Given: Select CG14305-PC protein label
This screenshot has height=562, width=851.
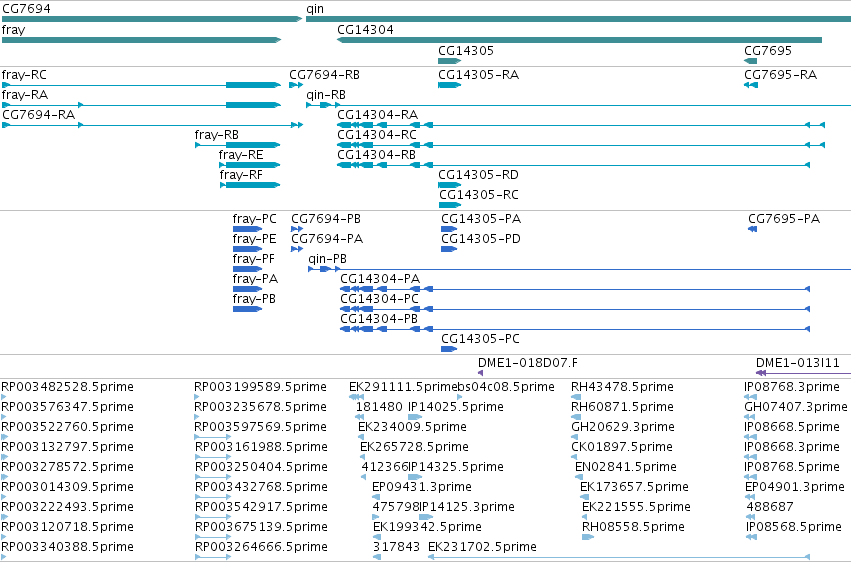Looking at the screenshot, I should [x=480, y=339].
